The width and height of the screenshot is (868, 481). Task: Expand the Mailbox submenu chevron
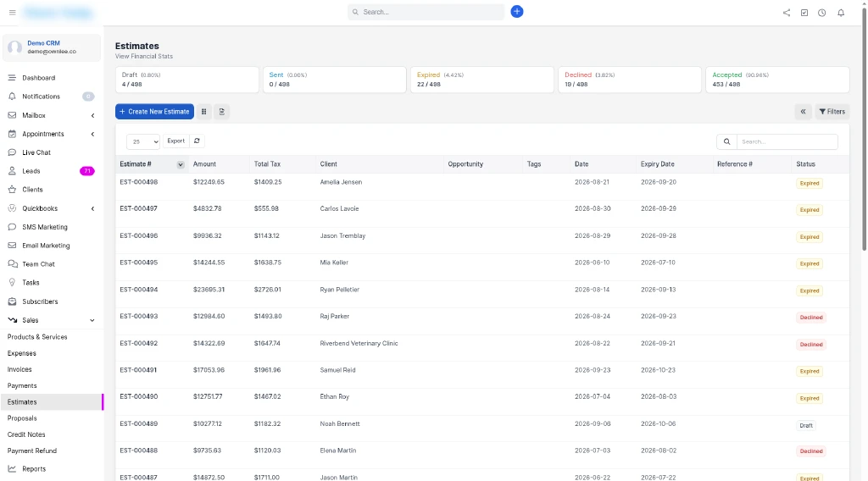[x=92, y=115]
